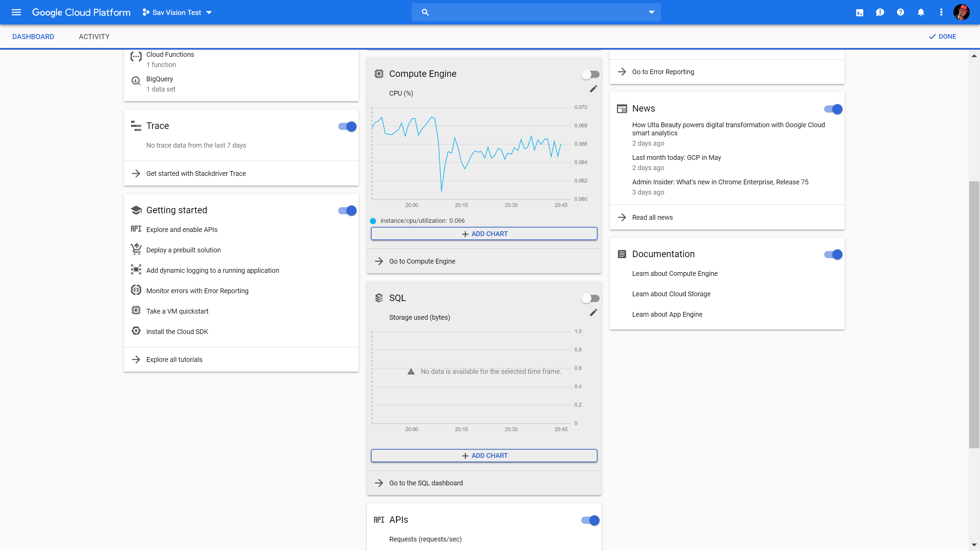This screenshot has height=551, width=980.
Task: Click the help question mark icon
Action: pos(900,13)
